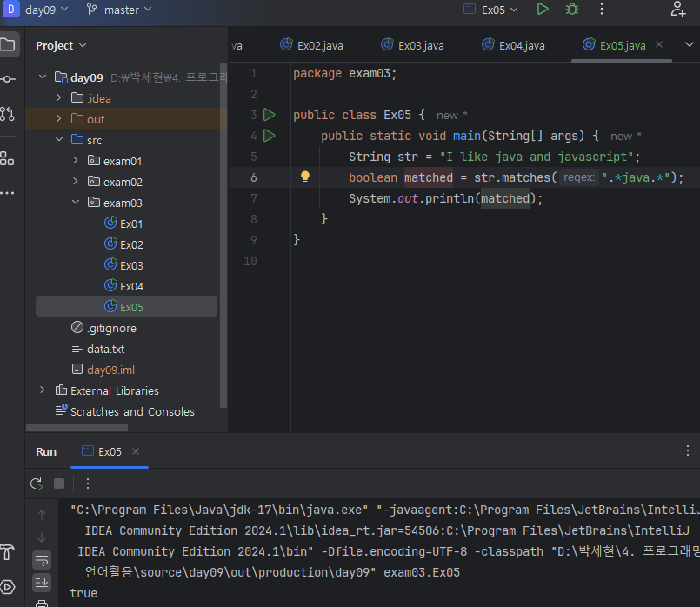Toggle scroll to end in console

42,582
